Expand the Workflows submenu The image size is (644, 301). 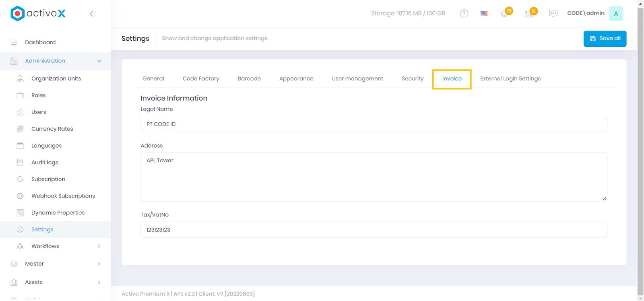pyautogui.click(x=99, y=246)
